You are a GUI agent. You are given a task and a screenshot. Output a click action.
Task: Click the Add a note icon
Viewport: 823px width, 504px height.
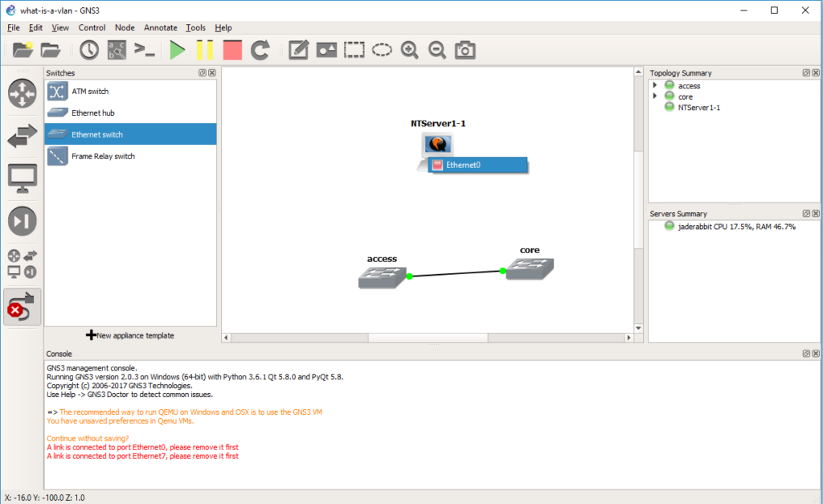click(x=299, y=50)
